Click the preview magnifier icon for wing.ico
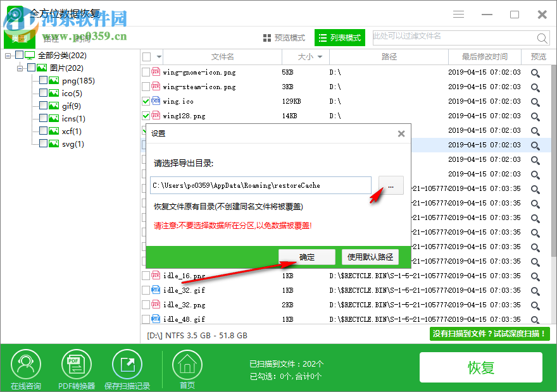 535,101
